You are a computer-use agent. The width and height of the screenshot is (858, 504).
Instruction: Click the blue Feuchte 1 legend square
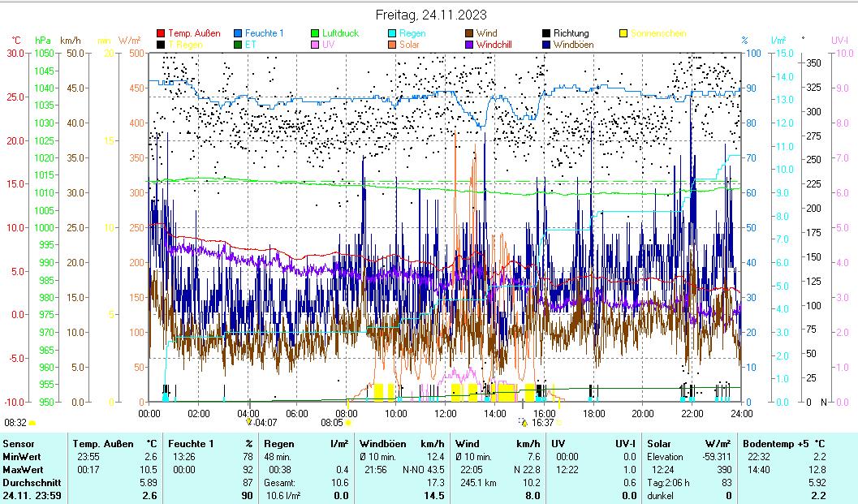(x=239, y=34)
